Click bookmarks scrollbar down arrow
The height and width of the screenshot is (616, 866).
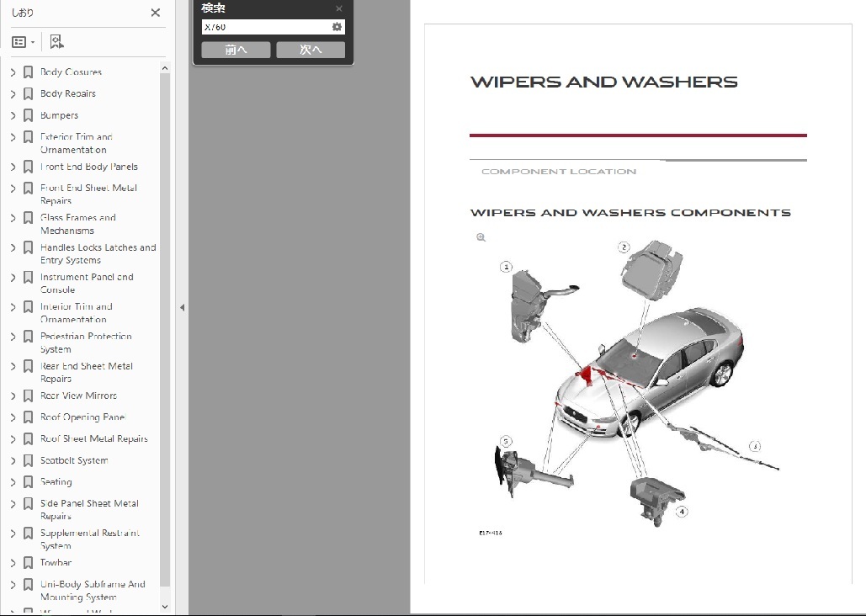tap(165, 607)
